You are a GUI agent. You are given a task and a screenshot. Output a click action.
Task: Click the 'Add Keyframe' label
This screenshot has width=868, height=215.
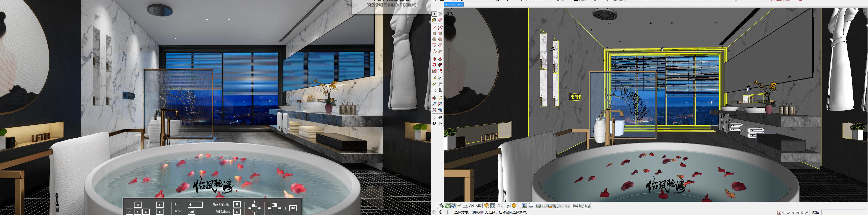point(223,212)
